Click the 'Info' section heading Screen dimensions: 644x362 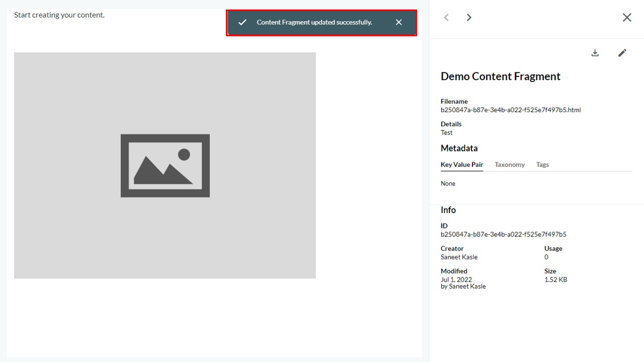click(448, 210)
